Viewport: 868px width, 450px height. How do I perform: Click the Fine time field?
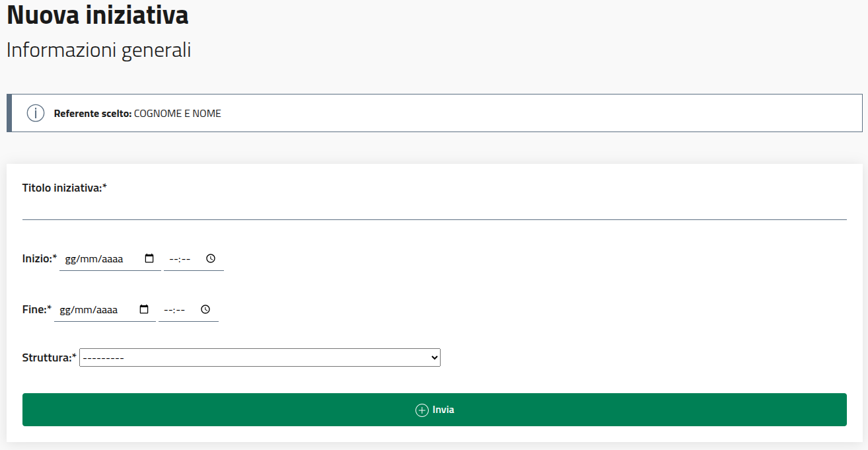coord(188,309)
